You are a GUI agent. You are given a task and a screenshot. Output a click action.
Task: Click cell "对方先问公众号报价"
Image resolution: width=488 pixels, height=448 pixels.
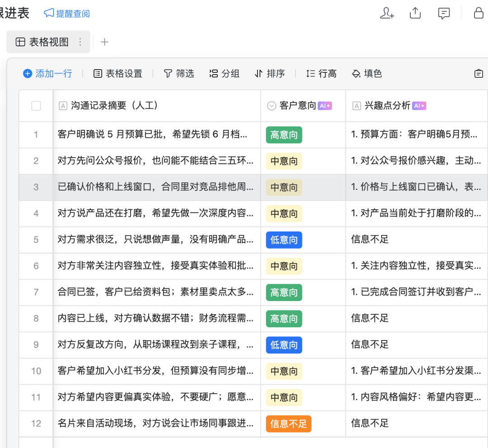tap(157, 161)
